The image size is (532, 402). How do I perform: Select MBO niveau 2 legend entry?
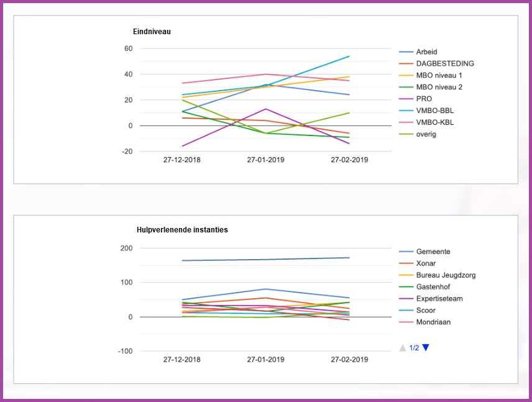(439, 87)
